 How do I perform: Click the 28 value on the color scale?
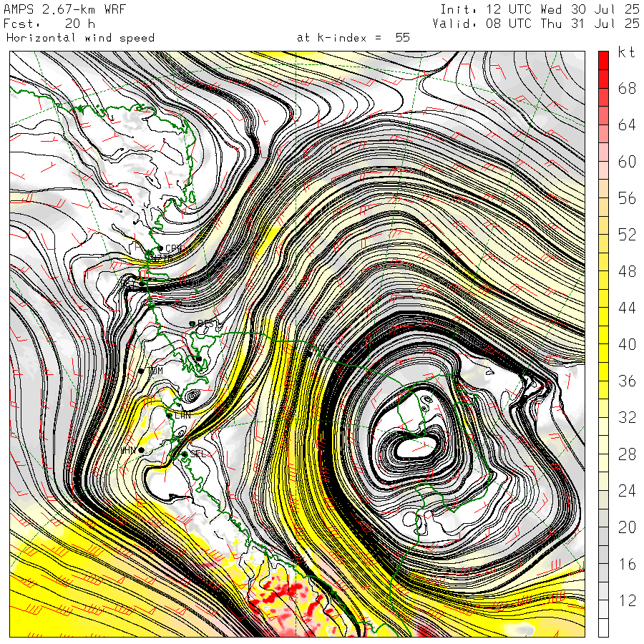pyautogui.click(x=627, y=454)
